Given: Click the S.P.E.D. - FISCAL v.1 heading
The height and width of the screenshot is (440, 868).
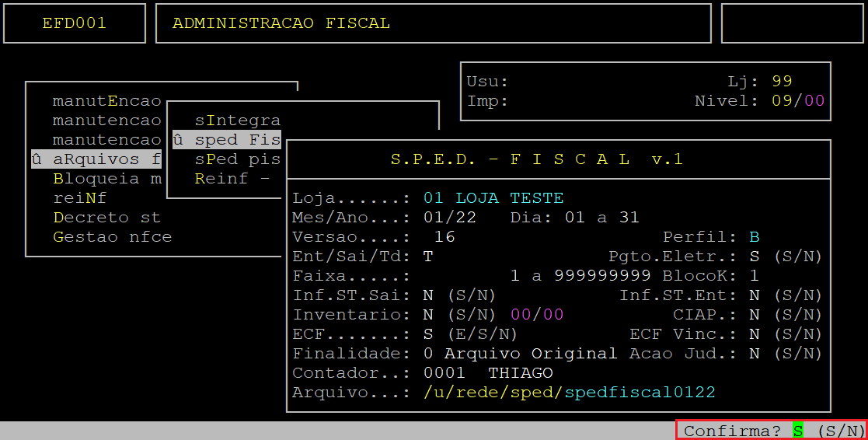Looking at the screenshot, I should click(x=537, y=159).
